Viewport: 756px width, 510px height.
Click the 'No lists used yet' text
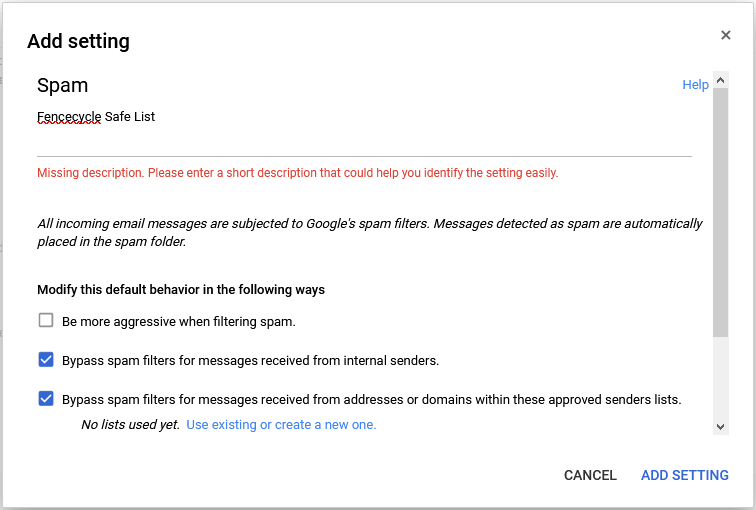pyautogui.click(x=130, y=425)
